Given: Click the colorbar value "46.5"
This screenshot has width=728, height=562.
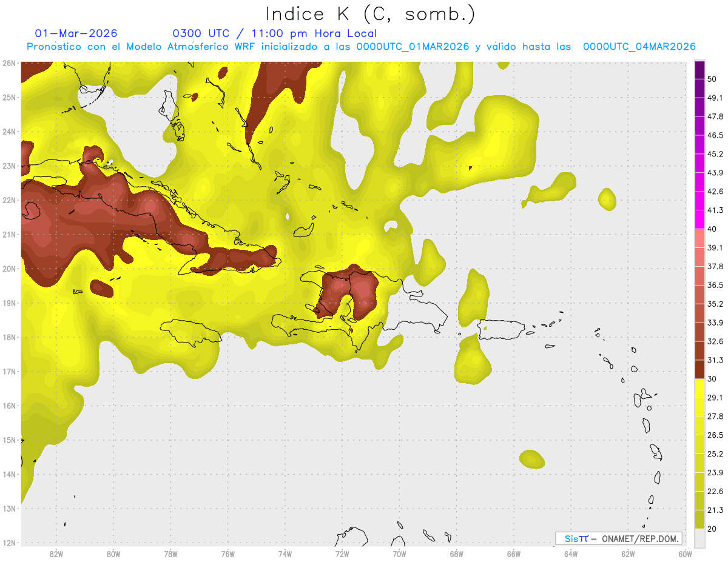Looking at the screenshot, I should (x=715, y=135).
